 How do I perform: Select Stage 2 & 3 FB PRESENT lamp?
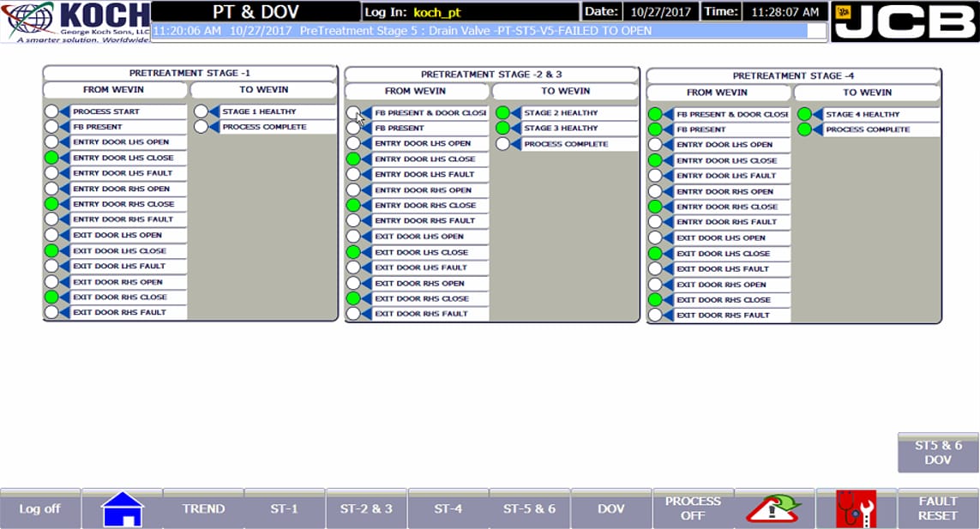(353, 129)
